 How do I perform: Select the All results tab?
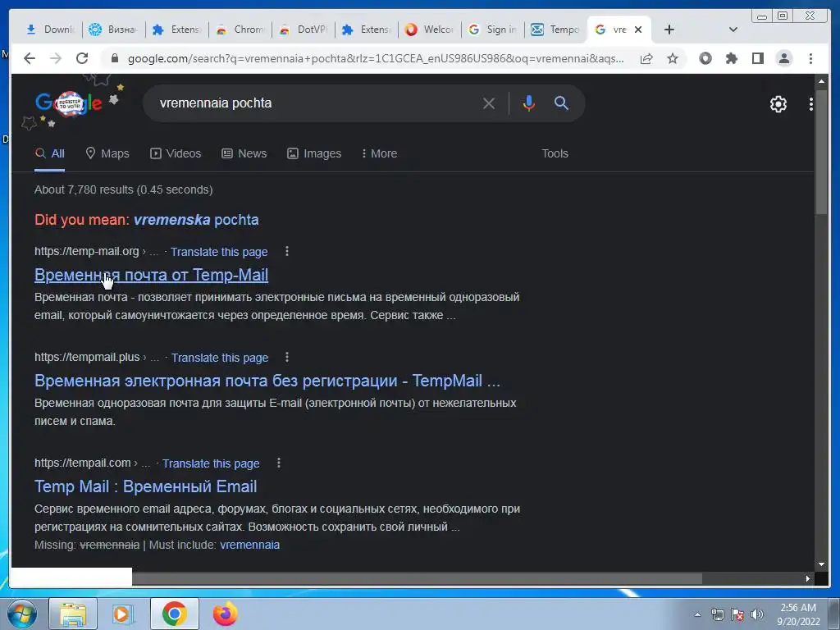[x=50, y=153]
